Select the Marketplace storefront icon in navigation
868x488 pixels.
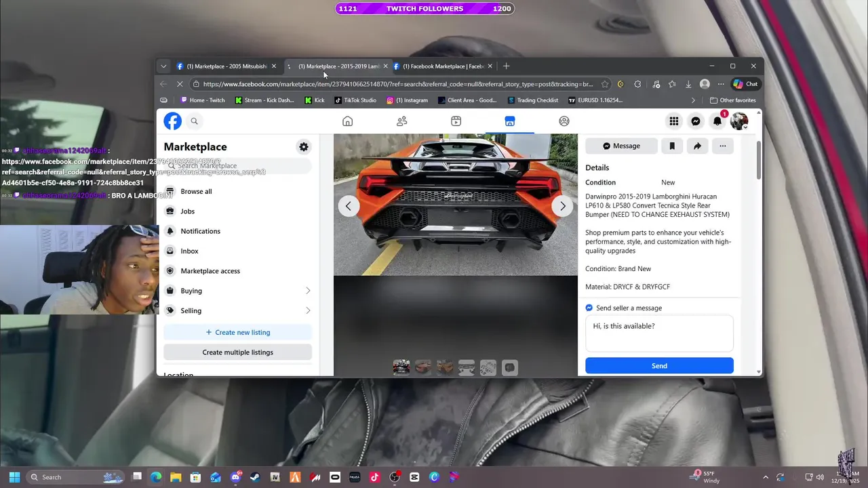click(x=510, y=121)
